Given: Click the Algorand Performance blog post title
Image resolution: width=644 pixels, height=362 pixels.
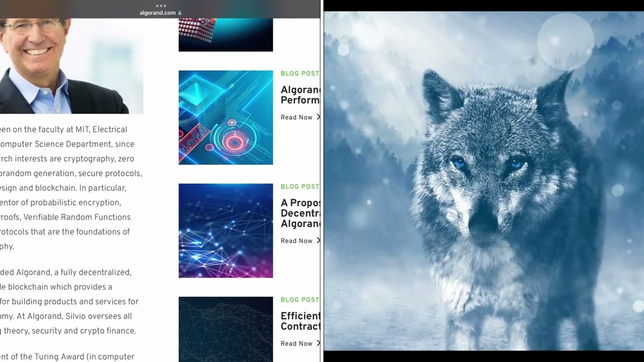Looking at the screenshot, I should click(300, 95).
